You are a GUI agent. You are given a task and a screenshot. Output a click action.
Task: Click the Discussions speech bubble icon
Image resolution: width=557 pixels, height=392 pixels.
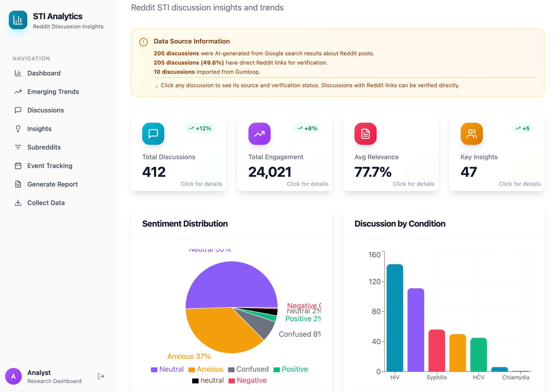point(18,110)
